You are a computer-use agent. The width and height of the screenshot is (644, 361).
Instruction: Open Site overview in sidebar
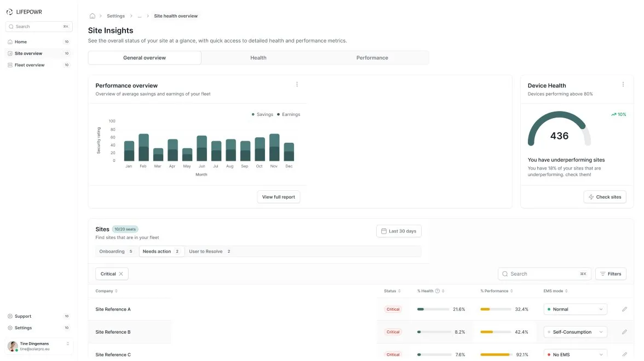[38, 54]
